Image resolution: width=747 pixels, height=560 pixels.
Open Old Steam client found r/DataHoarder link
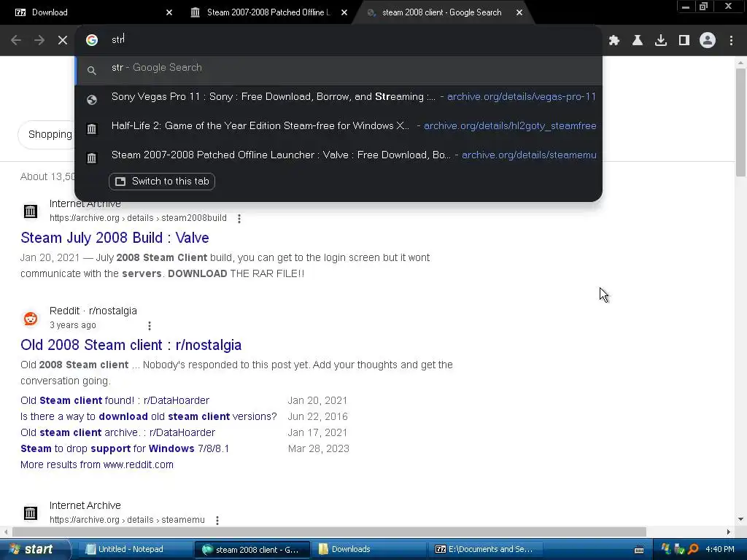(x=115, y=400)
